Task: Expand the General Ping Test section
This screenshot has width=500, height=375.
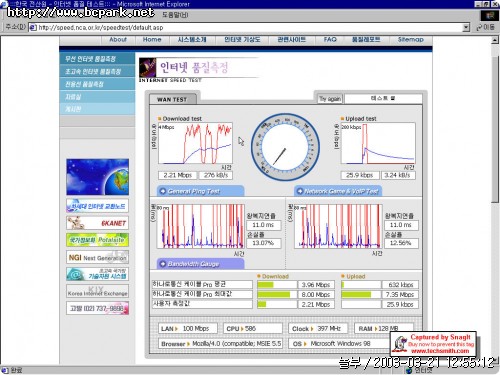Action: click(x=201, y=191)
